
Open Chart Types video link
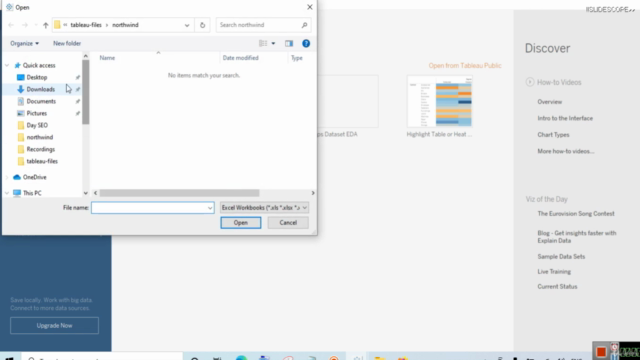coord(553,135)
